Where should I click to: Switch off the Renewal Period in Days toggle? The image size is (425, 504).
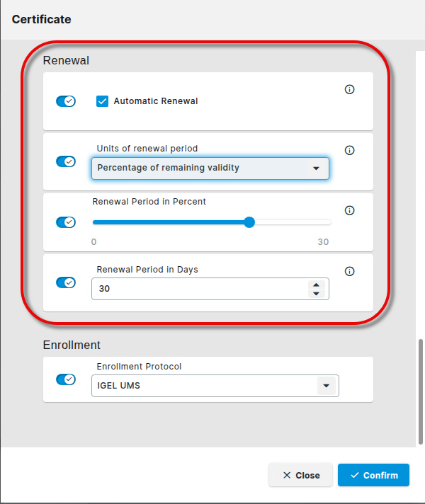[66, 282]
